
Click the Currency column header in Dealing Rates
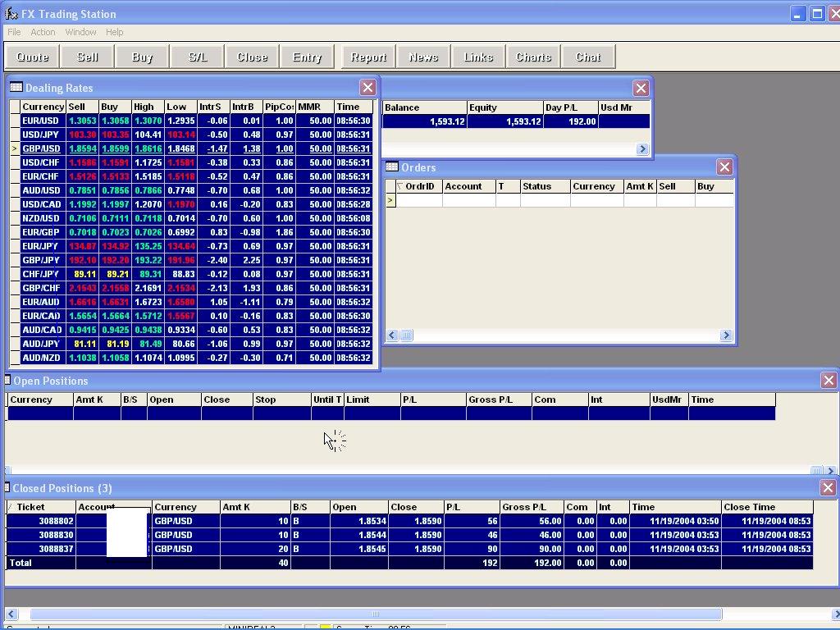[x=43, y=107]
